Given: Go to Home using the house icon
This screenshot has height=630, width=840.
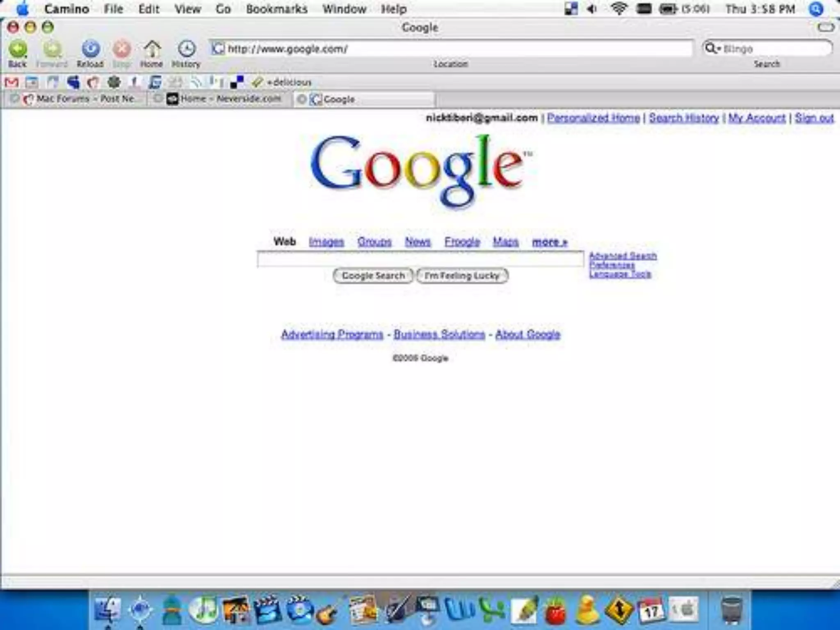Looking at the screenshot, I should (x=152, y=50).
